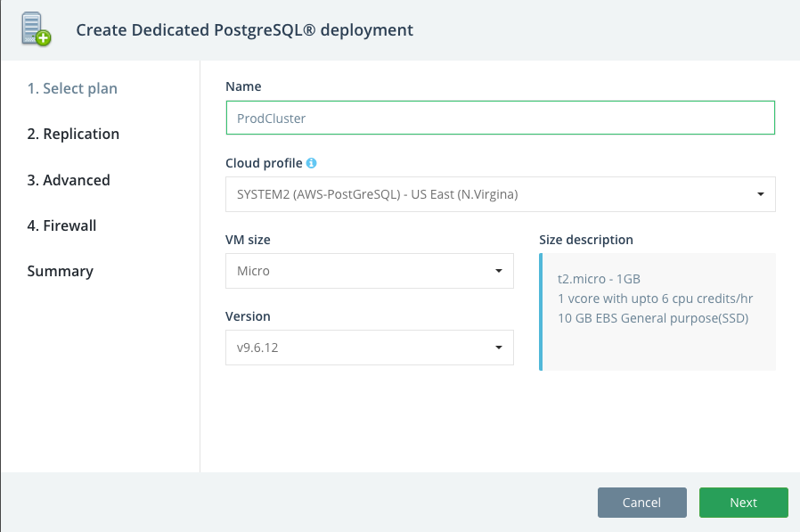Focus the Name field containing ProdCluster

[x=500, y=118]
